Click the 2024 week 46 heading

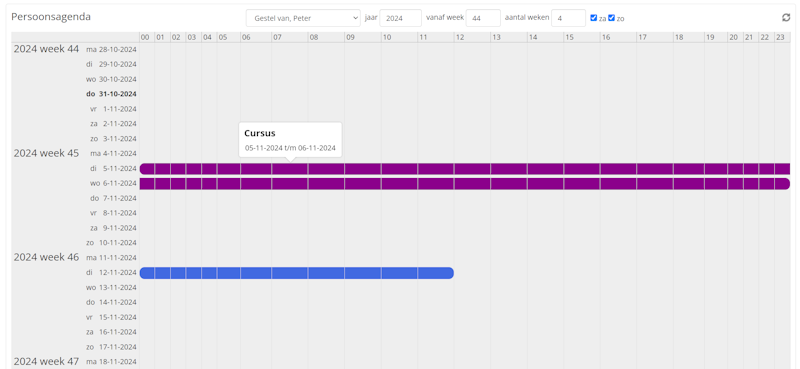click(x=46, y=257)
